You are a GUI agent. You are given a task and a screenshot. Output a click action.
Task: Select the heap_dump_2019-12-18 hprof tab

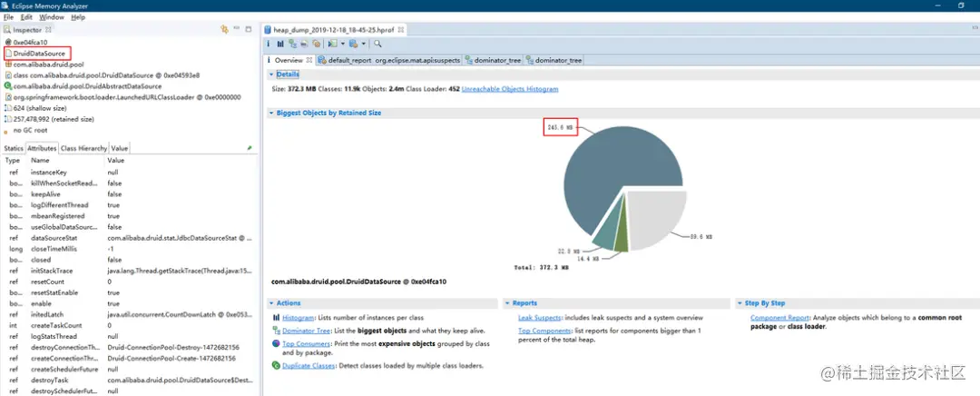[335, 29]
